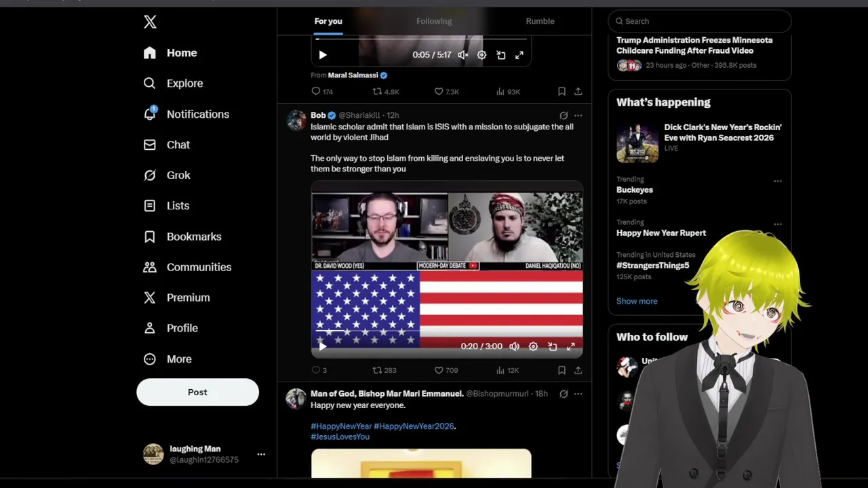Click the X logo icon

(x=150, y=22)
